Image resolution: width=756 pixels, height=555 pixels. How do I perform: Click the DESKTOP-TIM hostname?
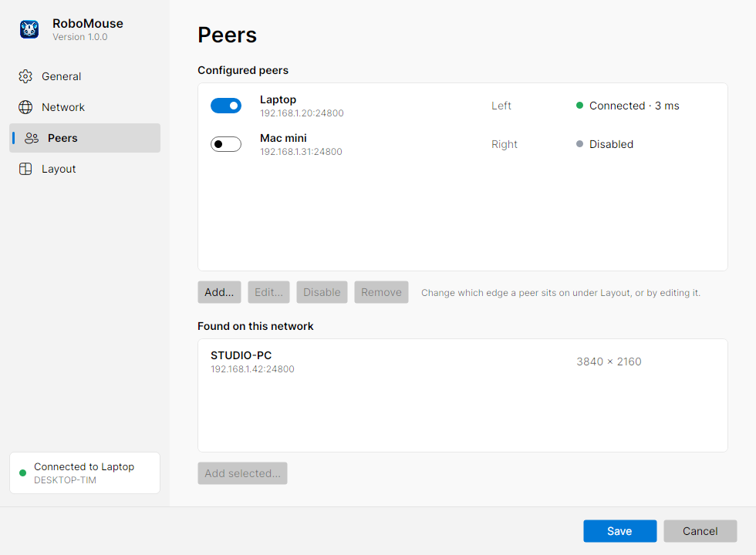coord(65,480)
